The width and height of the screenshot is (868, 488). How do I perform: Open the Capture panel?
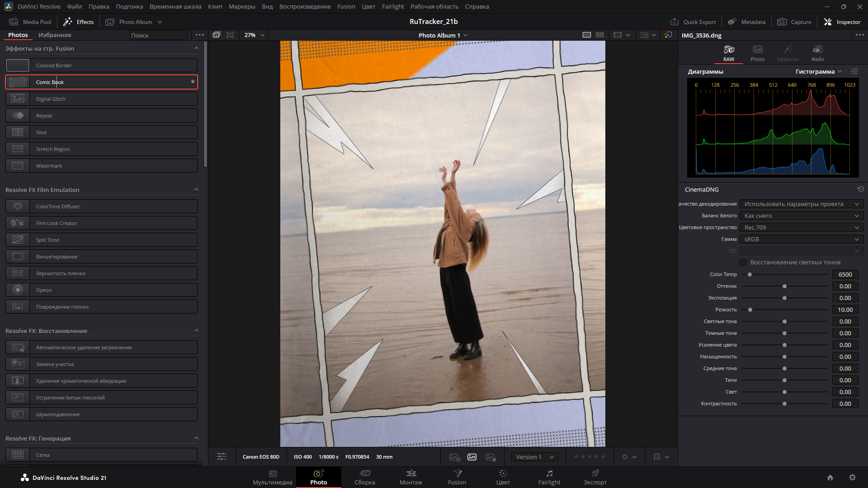tap(794, 22)
